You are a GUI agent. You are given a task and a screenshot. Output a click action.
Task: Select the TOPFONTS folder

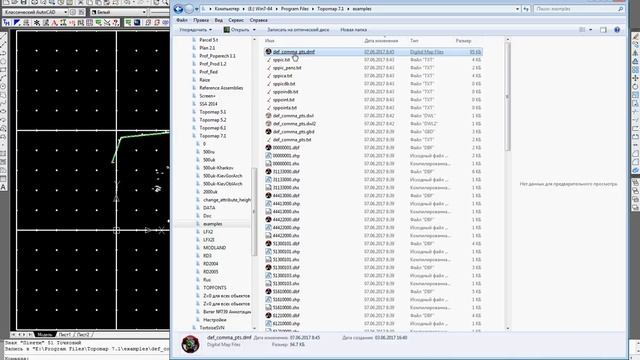215,288
